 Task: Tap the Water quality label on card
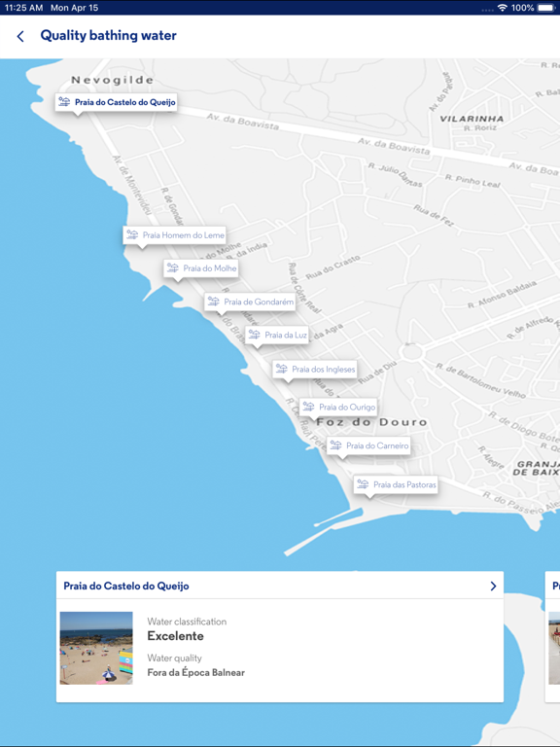click(174, 658)
